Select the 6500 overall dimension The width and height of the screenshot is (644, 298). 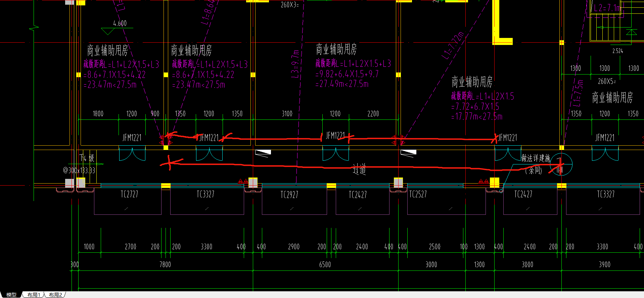[325, 264]
